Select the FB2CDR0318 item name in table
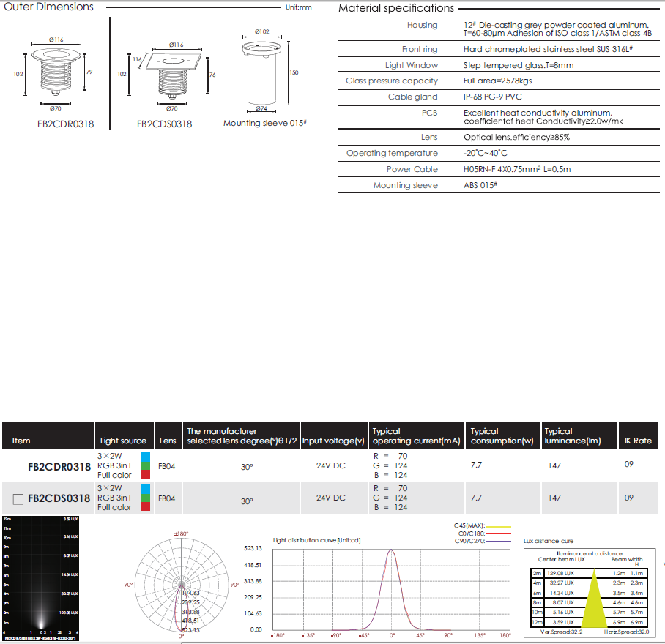This screenshot has width=665, height=644. [x=59, y=465]
